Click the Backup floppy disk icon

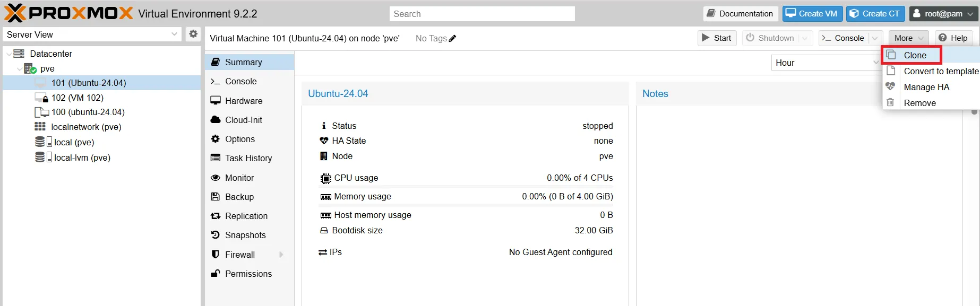click(x=216, y=197)
